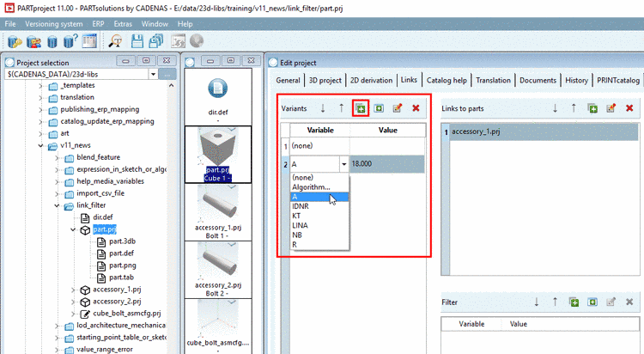Select the dir.def thumbnail
The width and height of the screenshot is (644, 354).
[218, 96]
